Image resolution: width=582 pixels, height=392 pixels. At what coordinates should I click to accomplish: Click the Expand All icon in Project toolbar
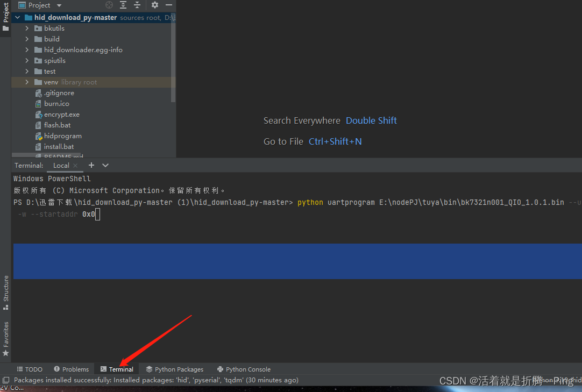pos(123,5)
